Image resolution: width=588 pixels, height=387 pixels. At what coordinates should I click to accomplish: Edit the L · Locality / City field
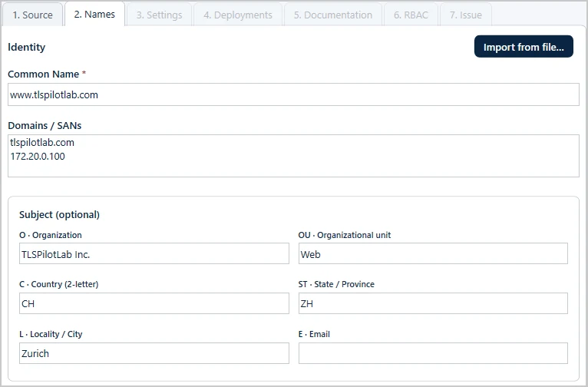coord(154,353)
